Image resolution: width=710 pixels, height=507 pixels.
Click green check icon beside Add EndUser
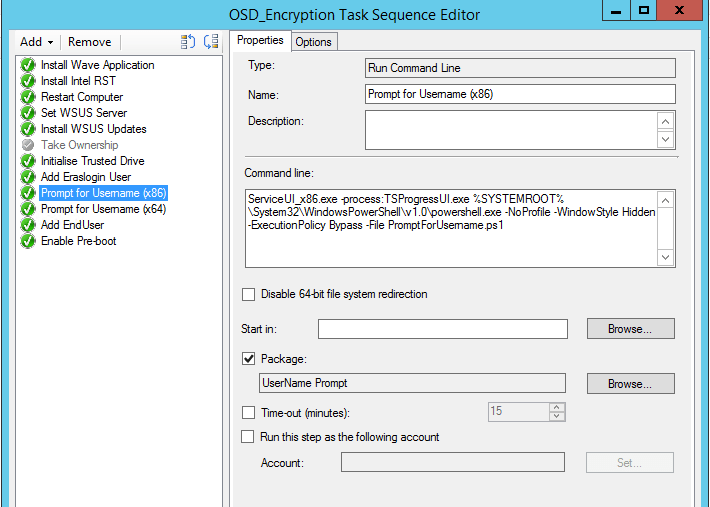click(x=28, y=225)
